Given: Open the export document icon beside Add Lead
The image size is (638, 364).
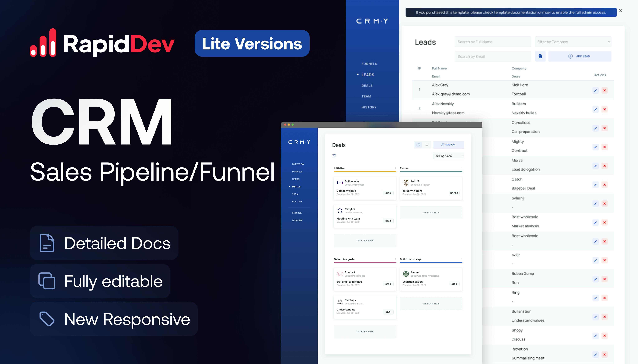Looking at the screenshot, I should (540, 56).
